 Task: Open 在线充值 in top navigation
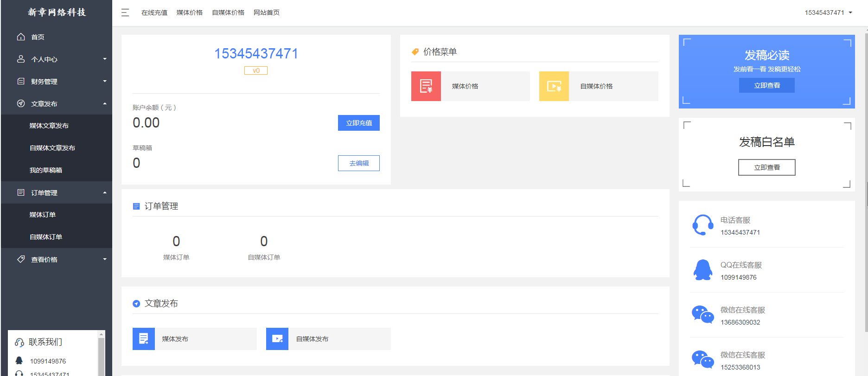click(x=154, y=13)
